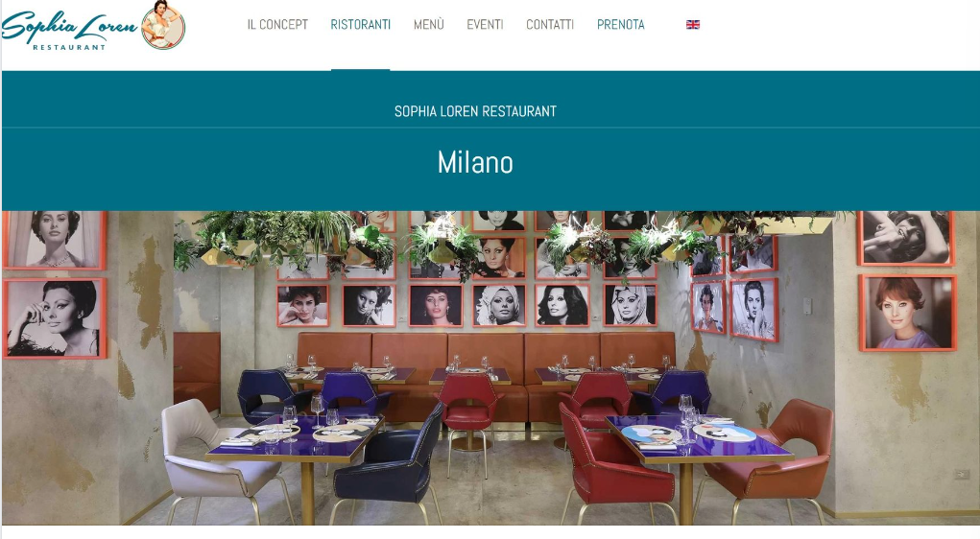Click the top-right framed reclining portrait
This screenshot has height=539, width=980.
click(906, 238)
